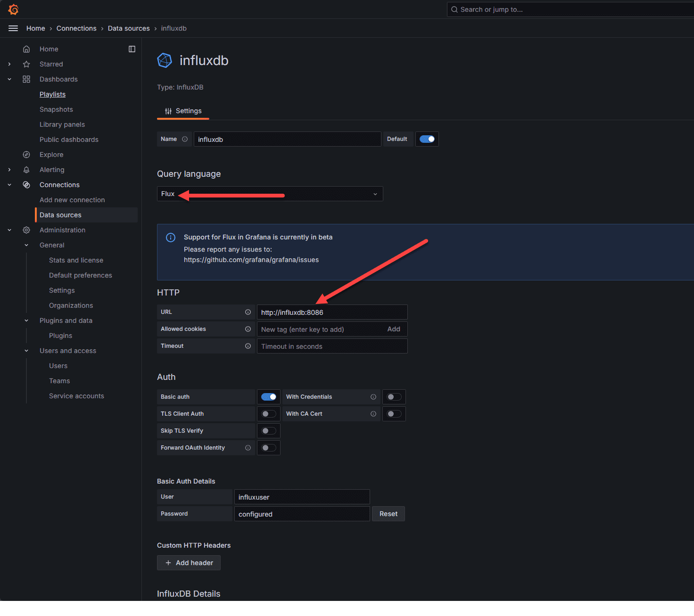Click the Name field info icon
Viewport: 694px width, 616px height.
[185, 139]
